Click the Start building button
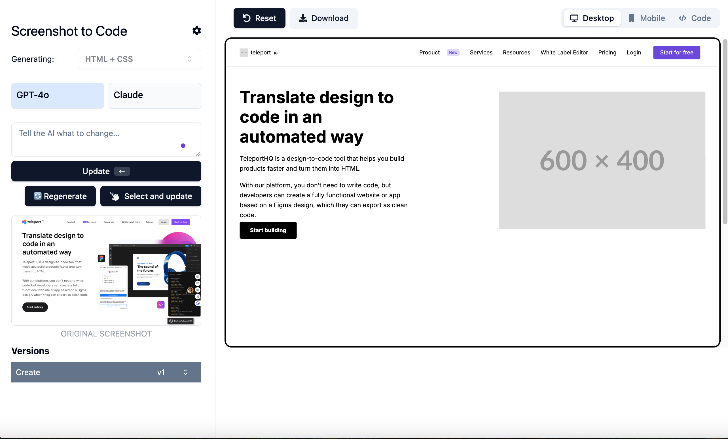The height and width of the screenshot is (439, 728). [268, 230]
